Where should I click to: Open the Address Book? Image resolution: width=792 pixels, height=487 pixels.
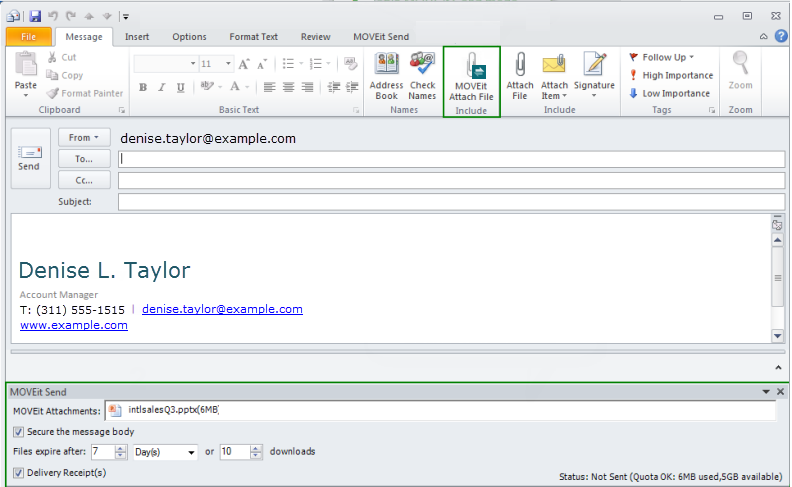386,66
